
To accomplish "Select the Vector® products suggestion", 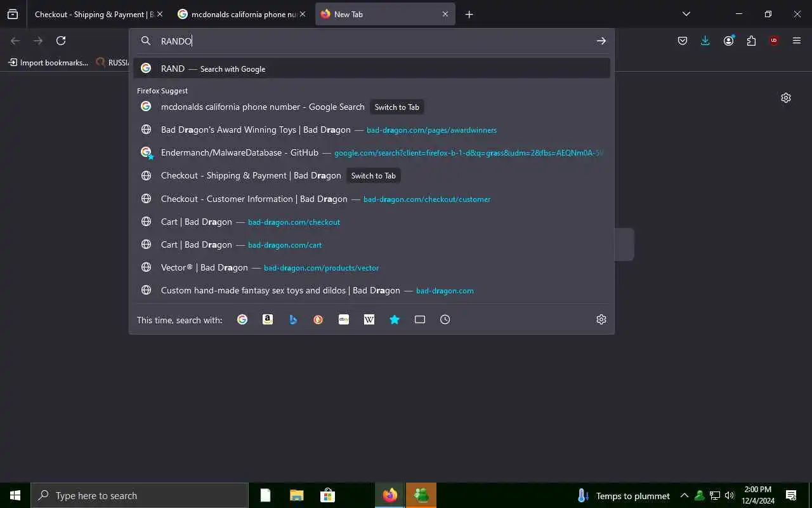I will [x=372, y=267].
